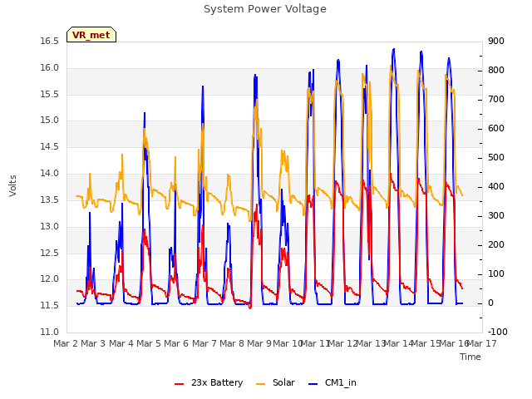Click the VR_met annotation label

91,35
